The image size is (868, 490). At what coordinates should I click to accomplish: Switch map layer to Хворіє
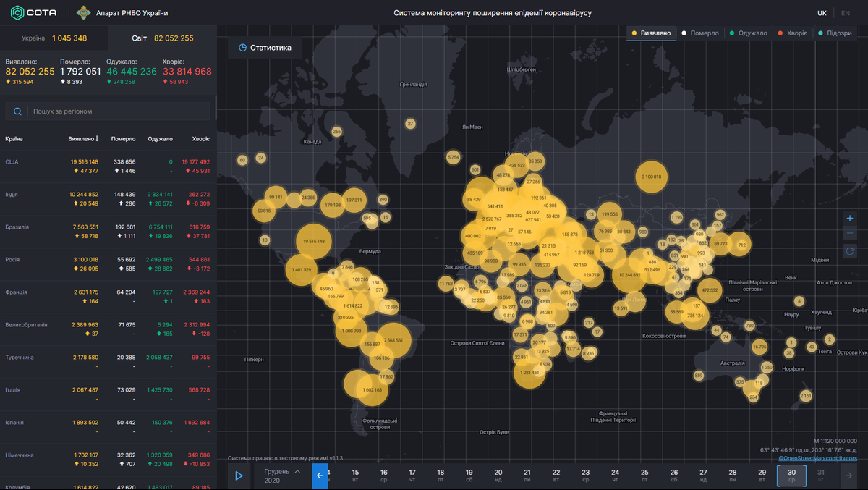792,33
